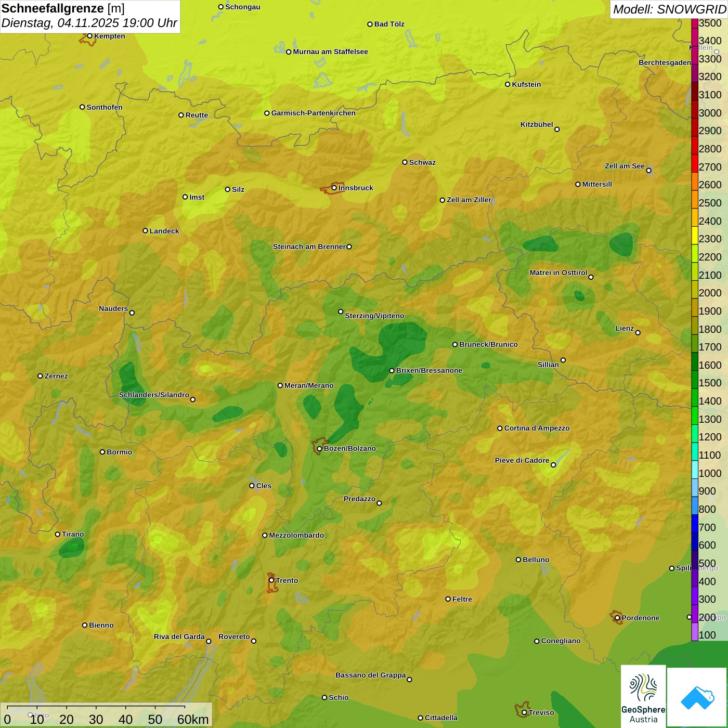The image size is (728, 728).
Task: Click the Modell: SNOWGRID label
Action: coord(669,9)
